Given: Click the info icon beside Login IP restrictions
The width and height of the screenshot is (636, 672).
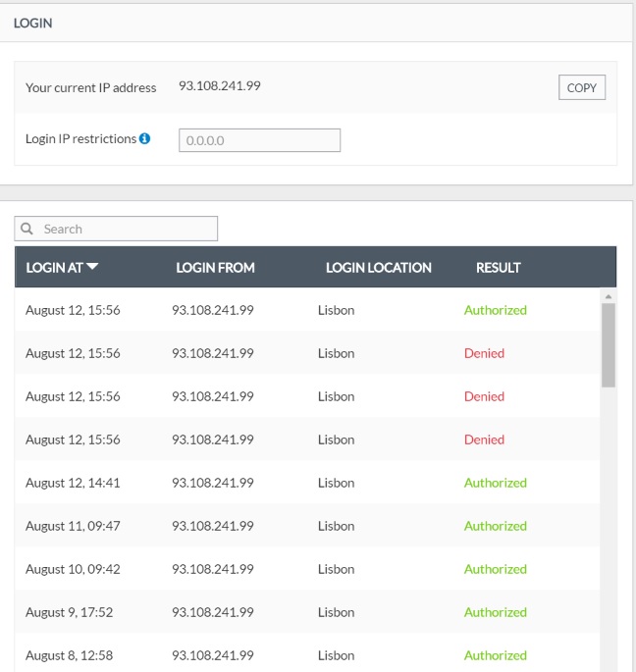Looking at the screenshot, I should pyautogui.click(x=145, y=139).
